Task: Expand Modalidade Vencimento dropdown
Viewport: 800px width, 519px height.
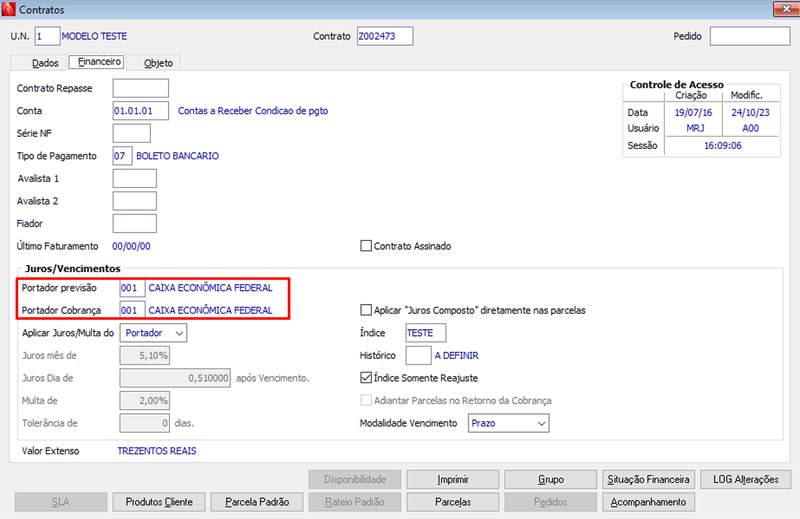Action: (508, 423)
